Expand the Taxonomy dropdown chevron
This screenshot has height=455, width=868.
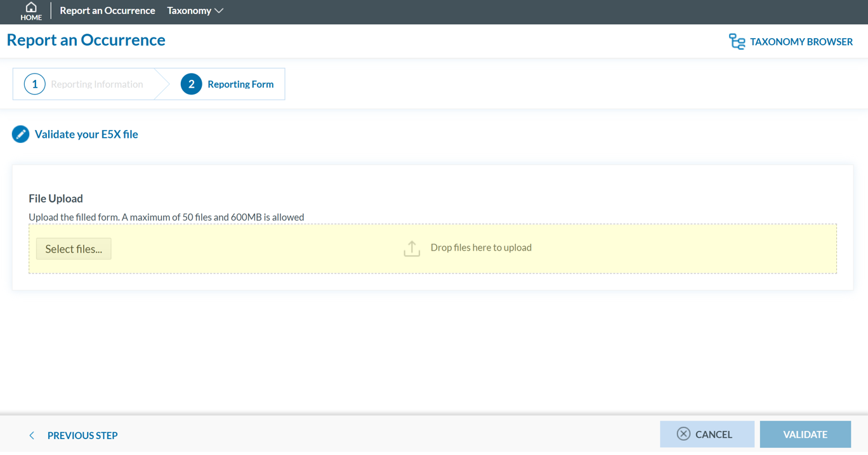(219, 11)
